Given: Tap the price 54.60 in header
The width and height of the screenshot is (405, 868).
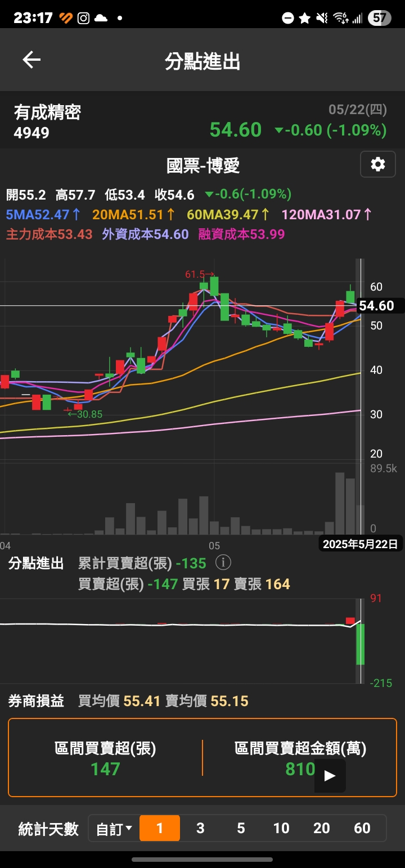Looking at the screenshot, I should 236,130.
